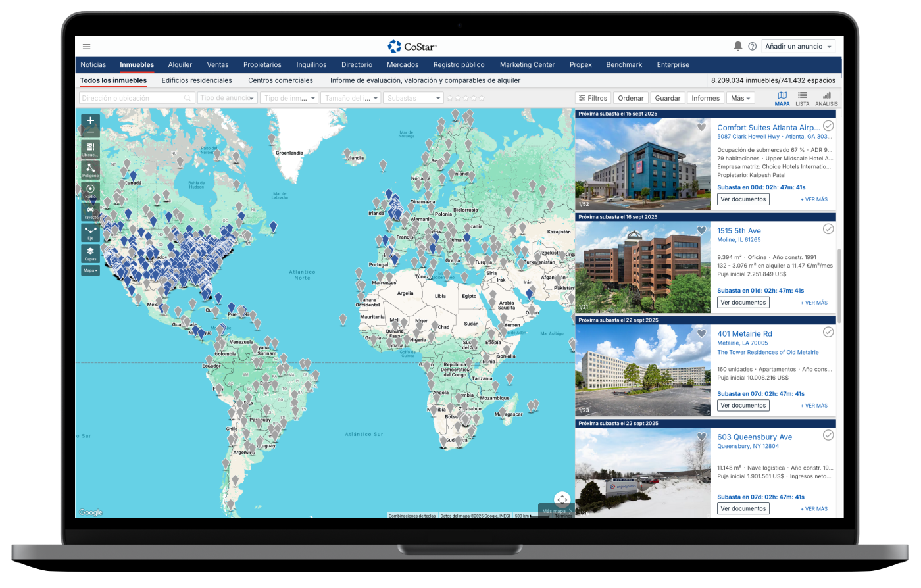Activate the Radio search tool
The image size is (921, 588).
91,191
